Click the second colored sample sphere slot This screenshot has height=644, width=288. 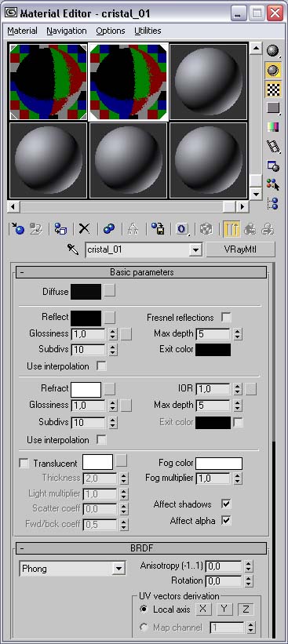click(129, 82)
